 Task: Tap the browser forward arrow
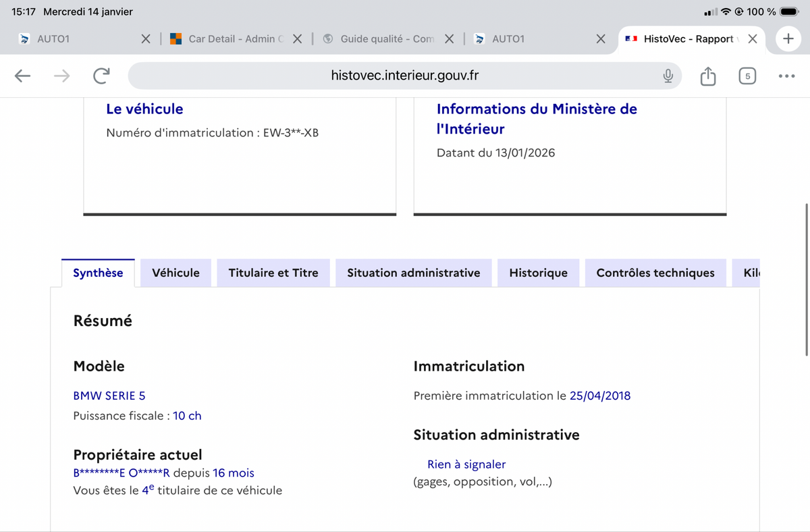click(x=61, y=76)
